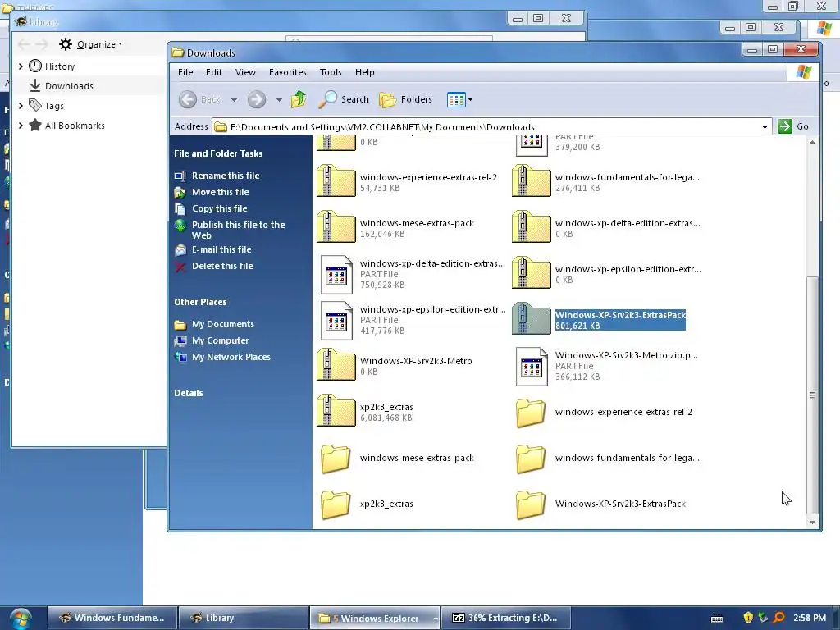
Task: Open My Computer in Other Places
Action: [x=220, y=340]
